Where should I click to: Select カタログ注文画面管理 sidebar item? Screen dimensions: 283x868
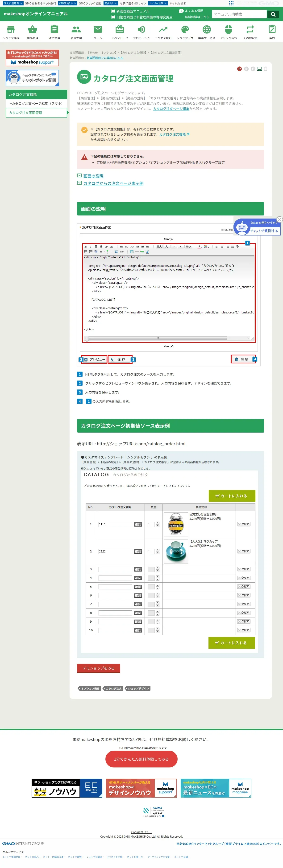tap(36, 113)
